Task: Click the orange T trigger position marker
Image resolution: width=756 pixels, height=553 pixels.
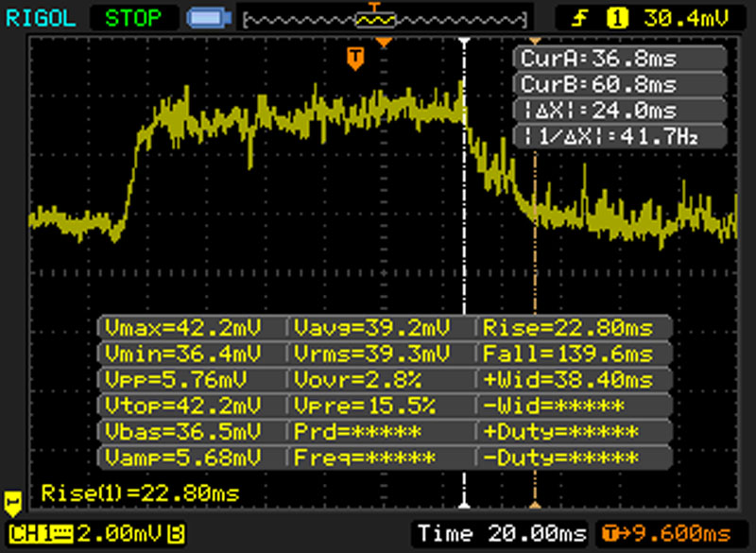Action: [x=354, y=59]
